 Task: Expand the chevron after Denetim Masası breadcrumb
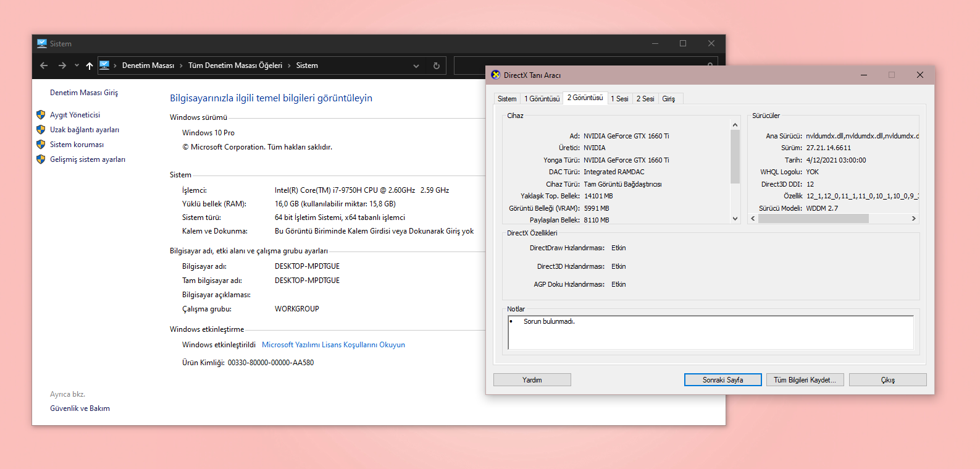181,65
